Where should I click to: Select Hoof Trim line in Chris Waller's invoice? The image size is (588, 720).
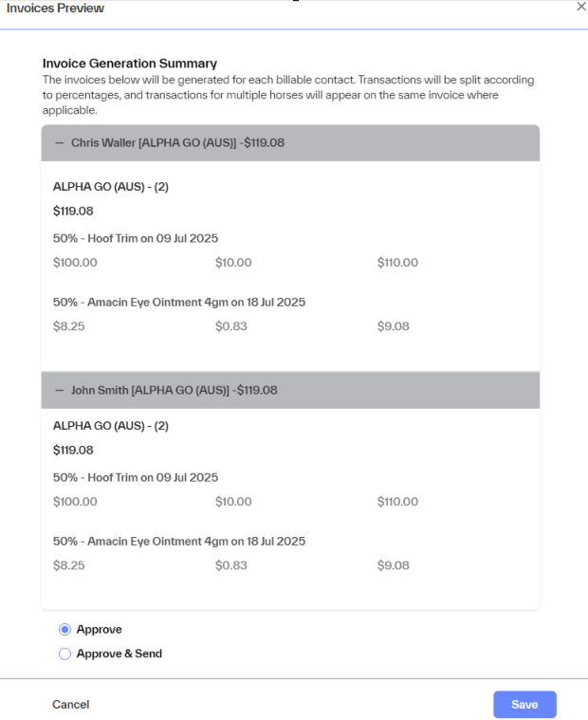(x=136, y=238)
